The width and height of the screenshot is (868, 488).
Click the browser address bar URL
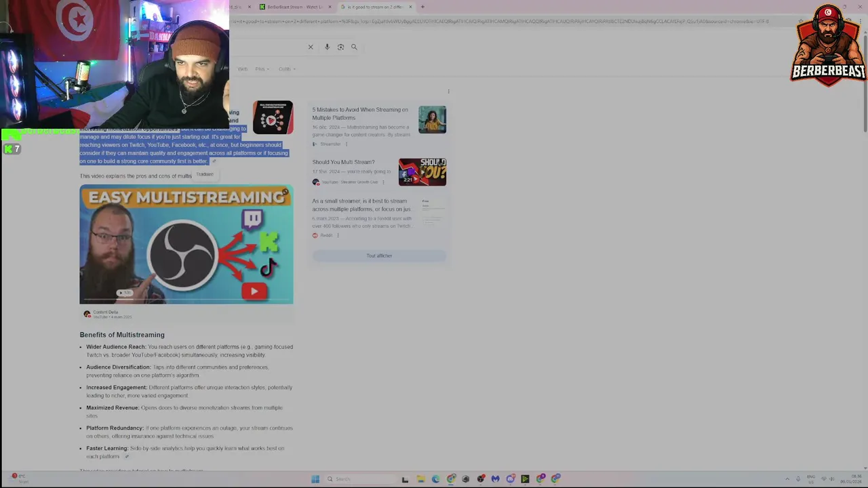[500, 21]
